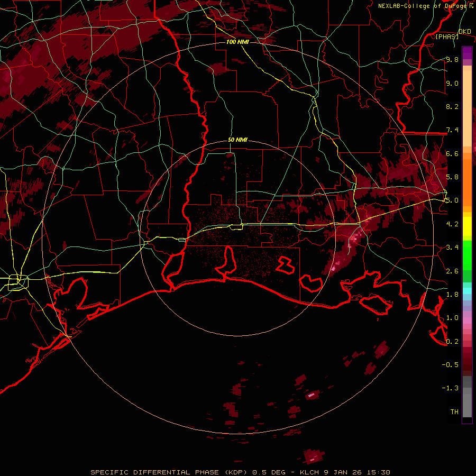Click the KLCH station identifier
The height and width of the screenshot is (476, 476).
(x=310, y=472)
